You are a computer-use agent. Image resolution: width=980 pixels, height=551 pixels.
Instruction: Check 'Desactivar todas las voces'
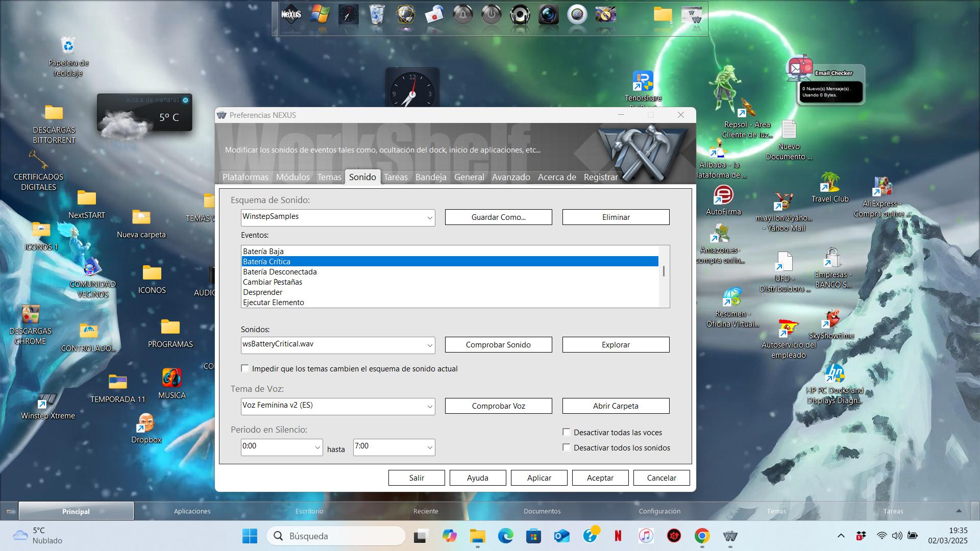(567, 432)
